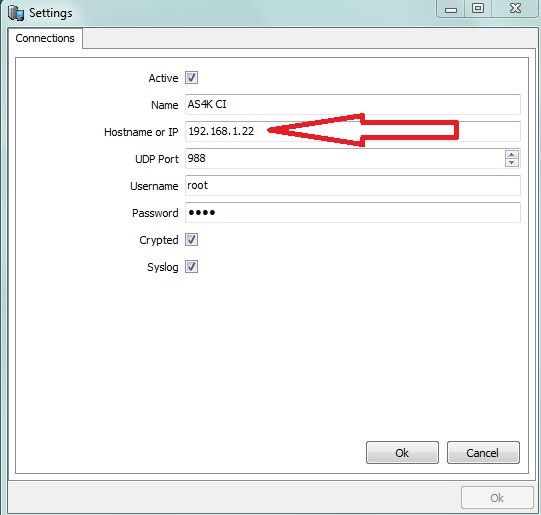Screen dimensions: 541x515
Task: Select the UDP Port field showing 988
Action: coord(345,158)
